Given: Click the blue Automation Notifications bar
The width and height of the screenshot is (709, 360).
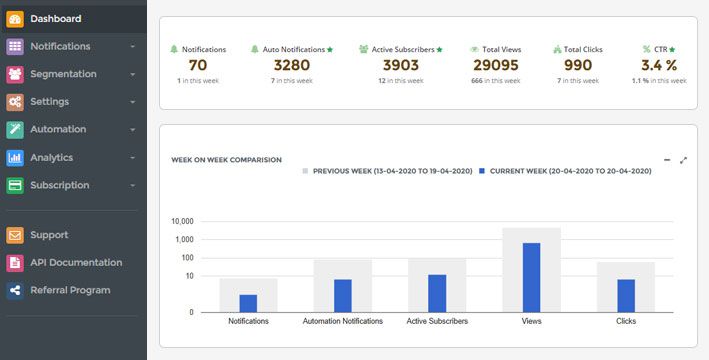Looking at the screenshot, I should 343,295.
